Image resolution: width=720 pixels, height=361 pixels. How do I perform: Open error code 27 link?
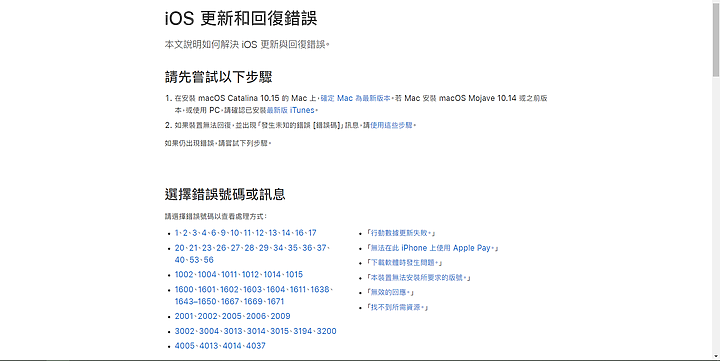235,248
